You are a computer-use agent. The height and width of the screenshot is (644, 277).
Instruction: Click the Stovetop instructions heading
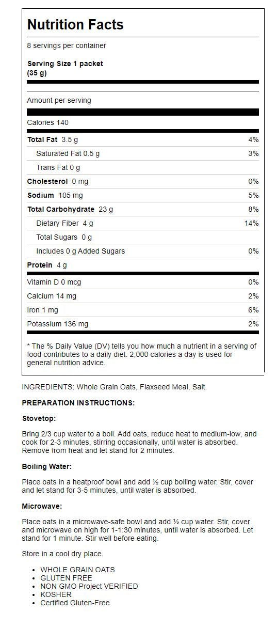point(39,418)
